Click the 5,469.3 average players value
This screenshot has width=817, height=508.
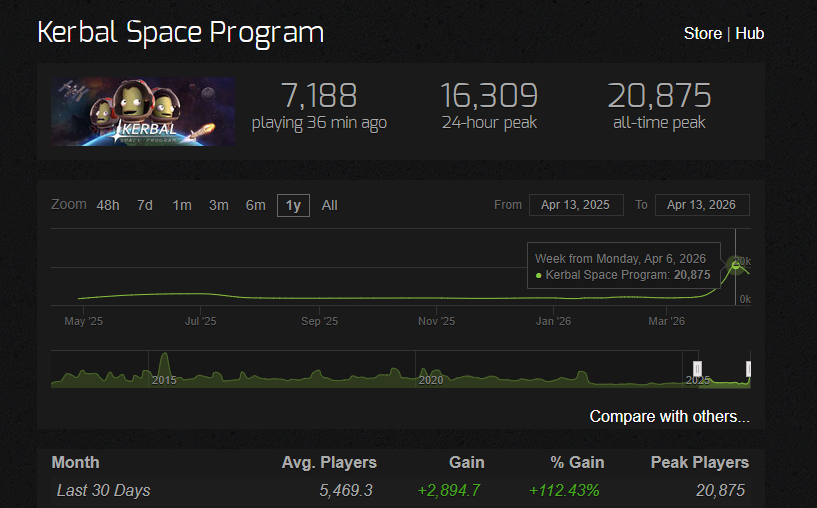(x=346, y=490)
